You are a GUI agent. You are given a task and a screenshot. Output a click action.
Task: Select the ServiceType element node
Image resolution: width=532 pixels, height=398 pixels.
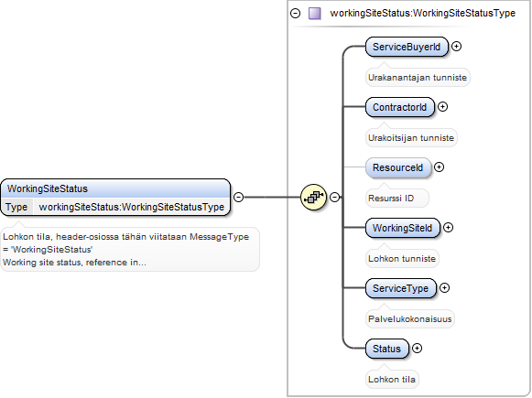[x=401, y=288]
